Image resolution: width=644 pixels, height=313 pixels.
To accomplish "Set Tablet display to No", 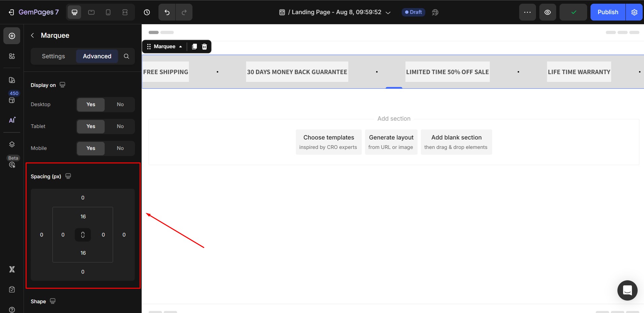I will pyautogui.click(x=120, y=126).
